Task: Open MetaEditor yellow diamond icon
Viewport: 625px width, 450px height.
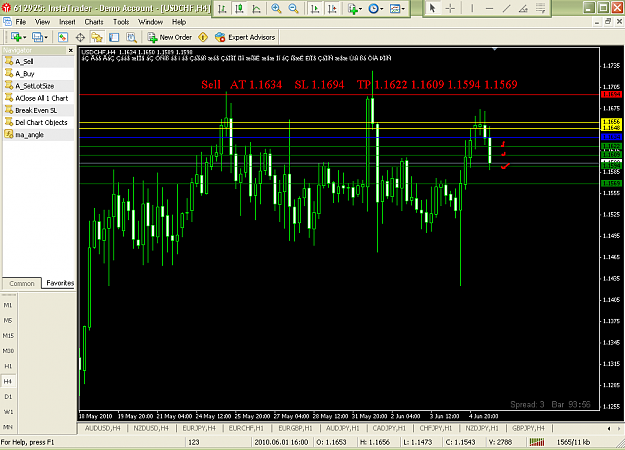Action: (x=203, y=37)
